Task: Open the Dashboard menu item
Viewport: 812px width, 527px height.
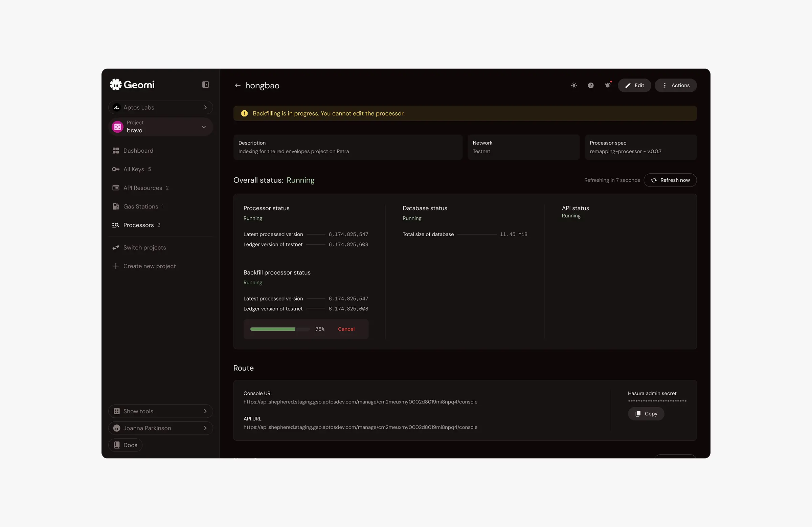Action: coord(138,151)
